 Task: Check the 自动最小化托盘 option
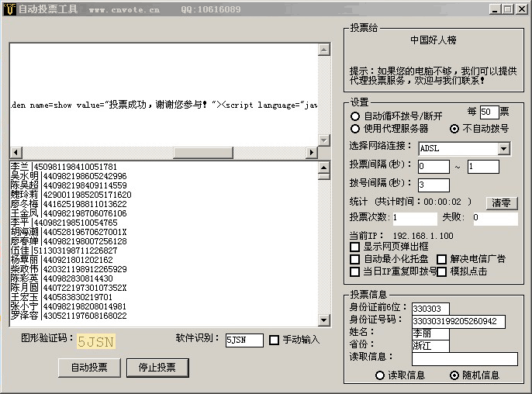355,259
